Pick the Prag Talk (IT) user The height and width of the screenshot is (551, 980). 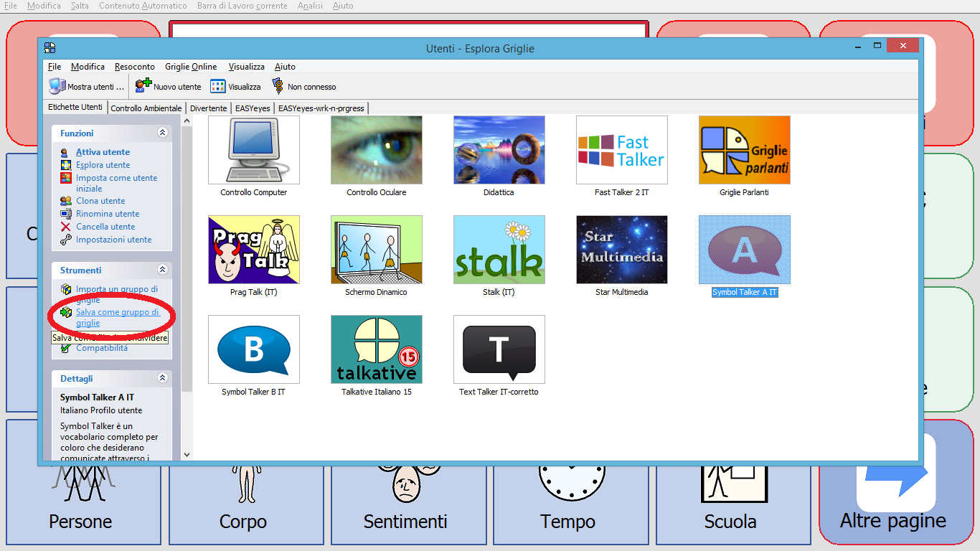[x=254, y=250]
